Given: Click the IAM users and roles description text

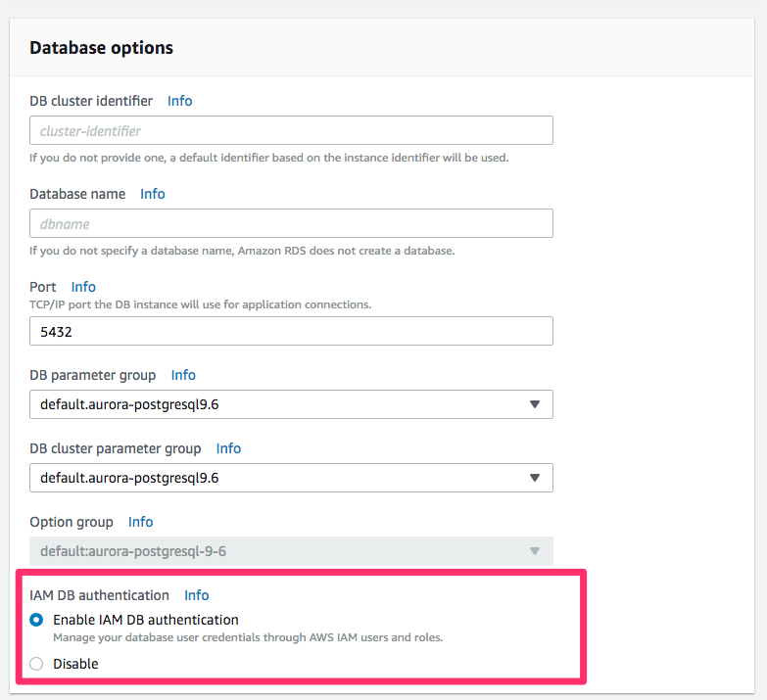Looking at the screenshot, I should click(248, 637).
